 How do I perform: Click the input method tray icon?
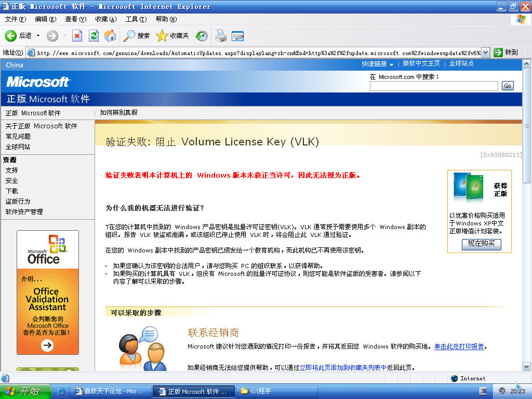483,391
